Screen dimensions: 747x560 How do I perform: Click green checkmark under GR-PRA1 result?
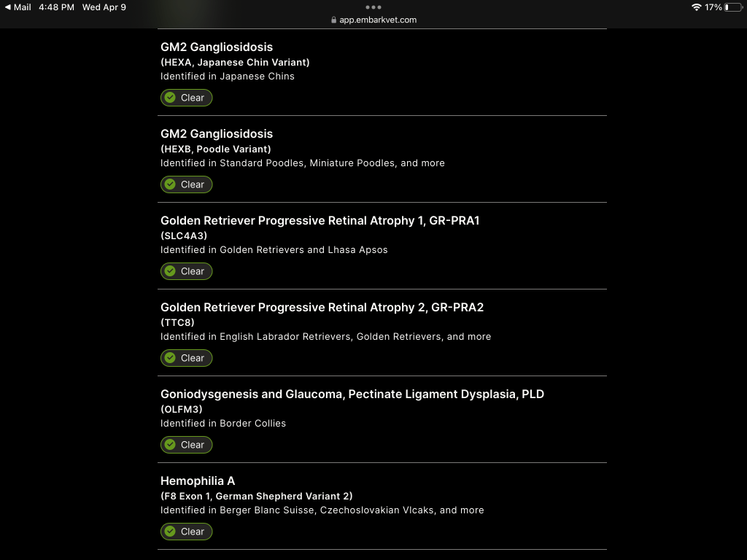click(170, 271)
